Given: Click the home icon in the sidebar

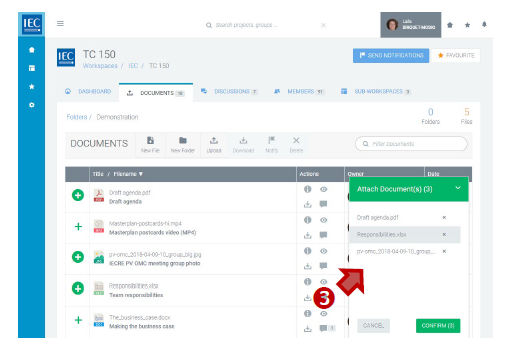Looking at the screenshot, I should click(32, 50).
